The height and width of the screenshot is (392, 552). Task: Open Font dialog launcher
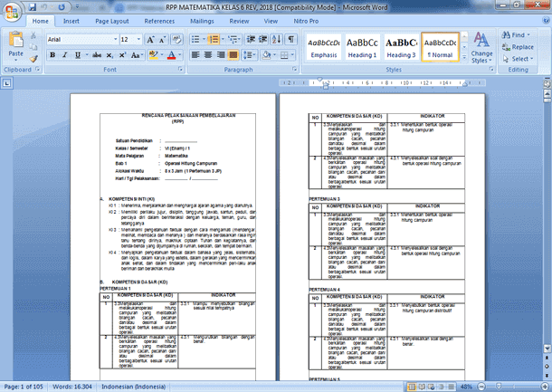(180, 70)
